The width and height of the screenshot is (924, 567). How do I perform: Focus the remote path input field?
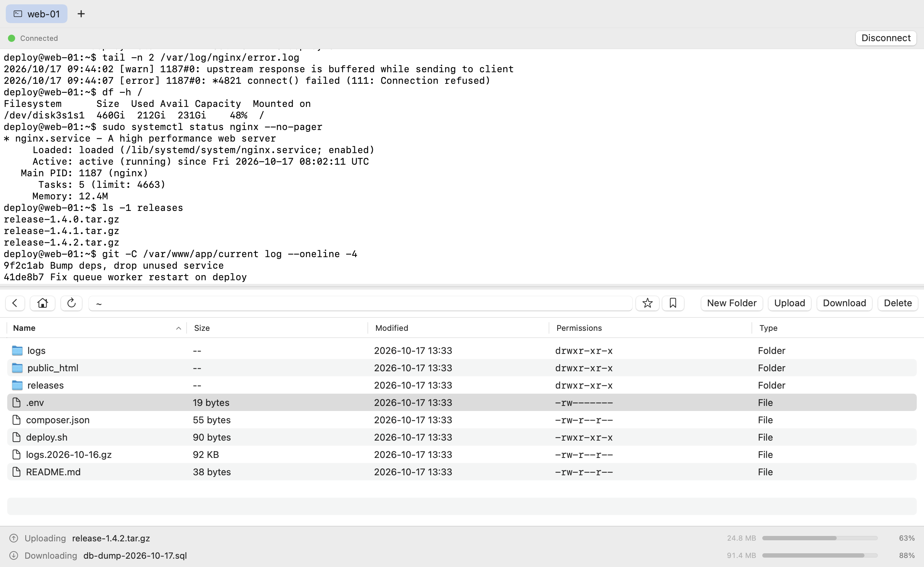pos(360,303)
